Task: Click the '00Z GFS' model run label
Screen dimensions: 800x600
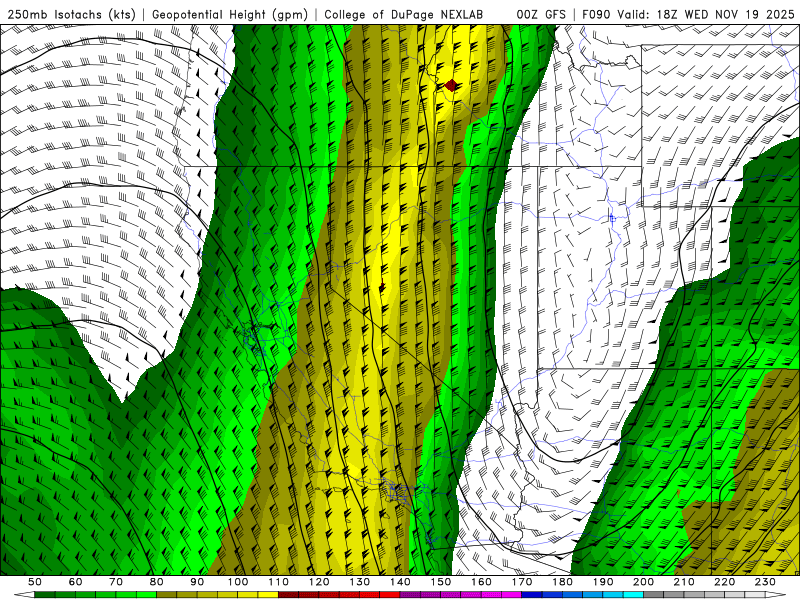Action: tap(541, 14)
